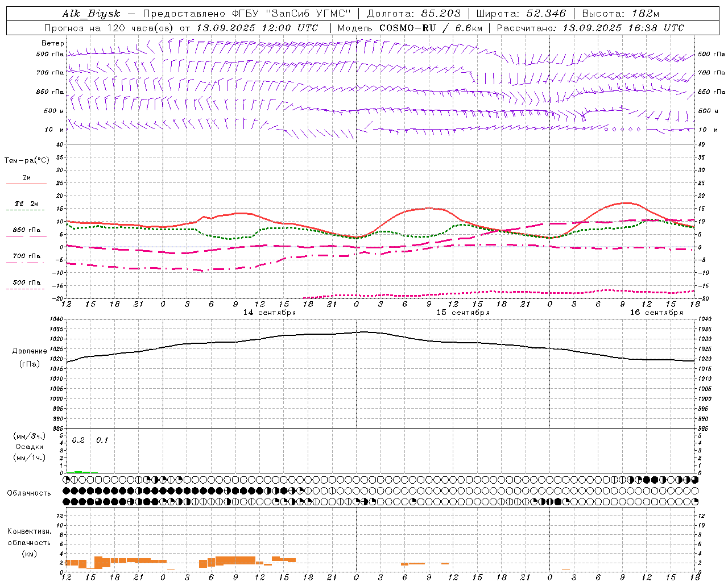728x582 pixels.
Task: Click the Тем-ра(°C) panel label
Action: click(x=27, y=161)
